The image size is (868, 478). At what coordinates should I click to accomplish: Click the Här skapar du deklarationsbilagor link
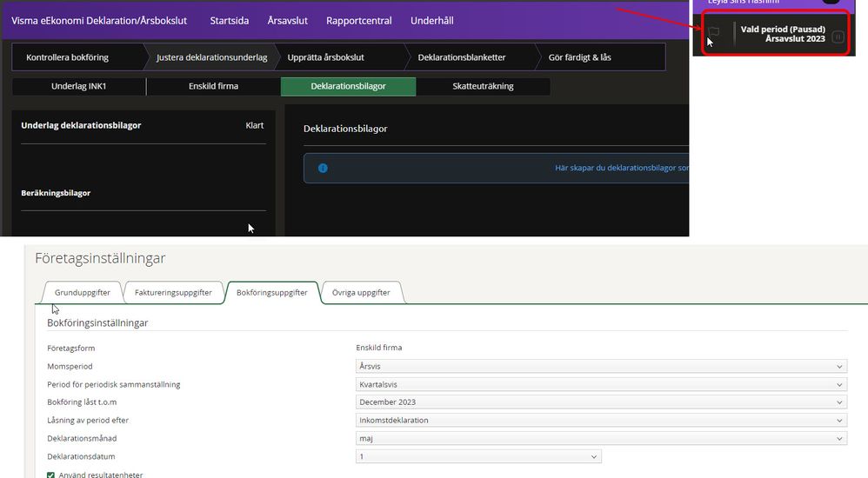(621, 168)
